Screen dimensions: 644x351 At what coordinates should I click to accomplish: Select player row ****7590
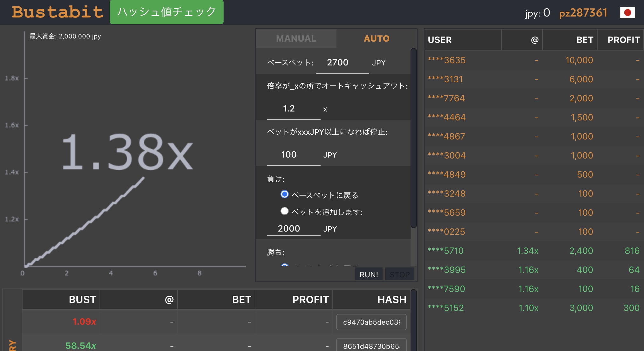pyautogui.click(x=534, y=289)
